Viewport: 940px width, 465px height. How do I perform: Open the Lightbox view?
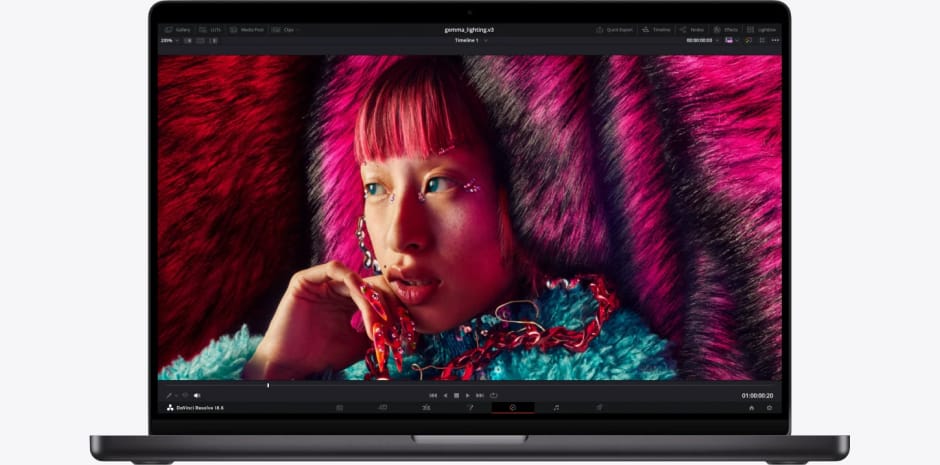[x=762, y=30]
